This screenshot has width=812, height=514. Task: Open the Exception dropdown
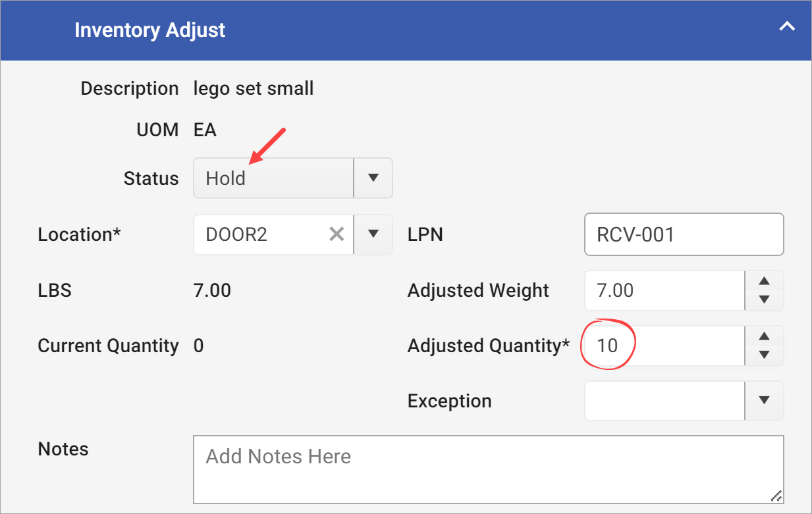click(764, 400)
